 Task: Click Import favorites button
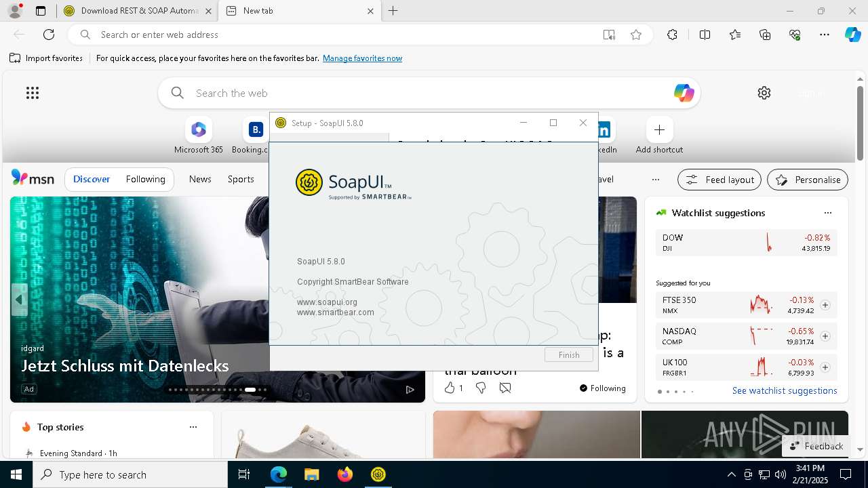point(46,58)
